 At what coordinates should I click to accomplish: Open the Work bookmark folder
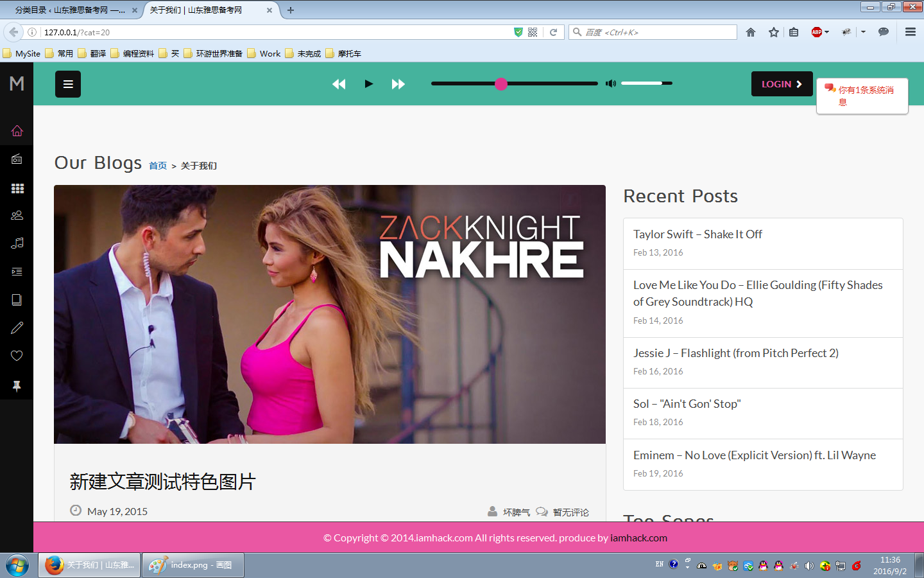coord(264,53)
